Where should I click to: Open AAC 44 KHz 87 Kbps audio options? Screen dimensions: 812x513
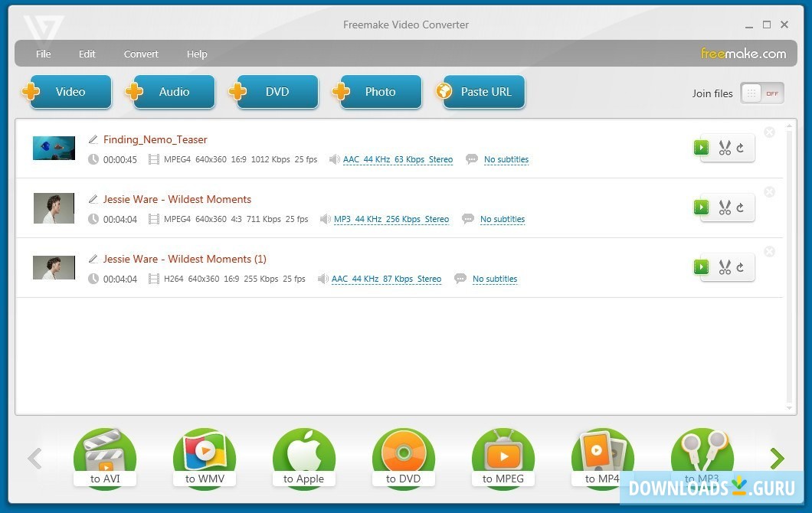[386, 279]
